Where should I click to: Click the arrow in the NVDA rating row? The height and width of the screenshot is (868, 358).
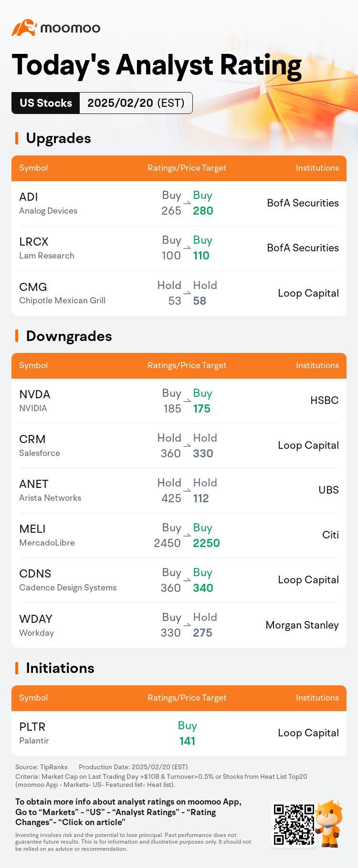click(x=187, y=401)
